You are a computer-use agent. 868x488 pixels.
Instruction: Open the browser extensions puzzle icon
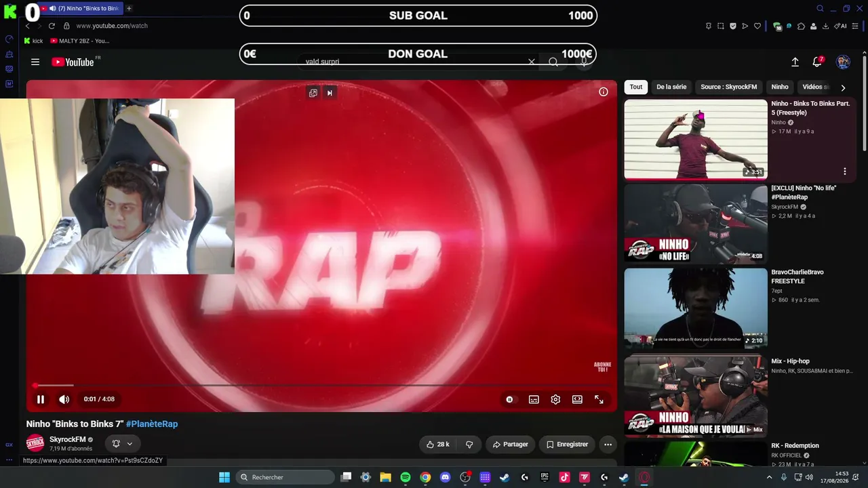coord(802,26)
